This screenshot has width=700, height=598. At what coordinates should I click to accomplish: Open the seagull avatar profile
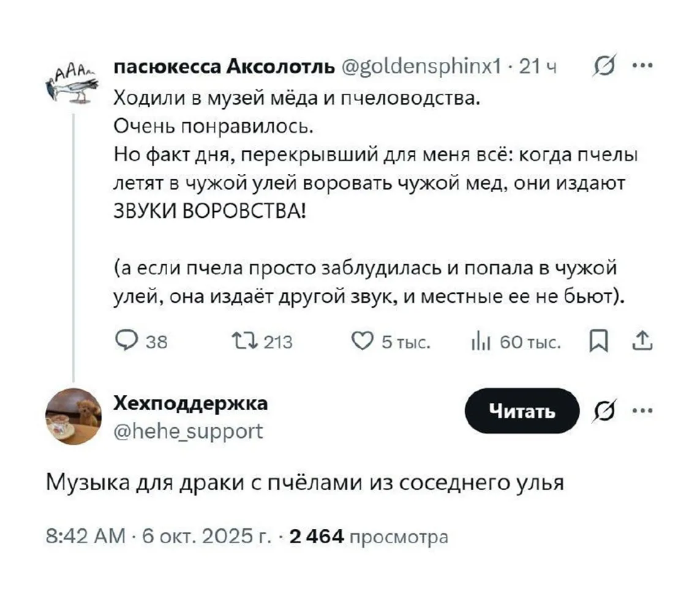tap(73, 83)
